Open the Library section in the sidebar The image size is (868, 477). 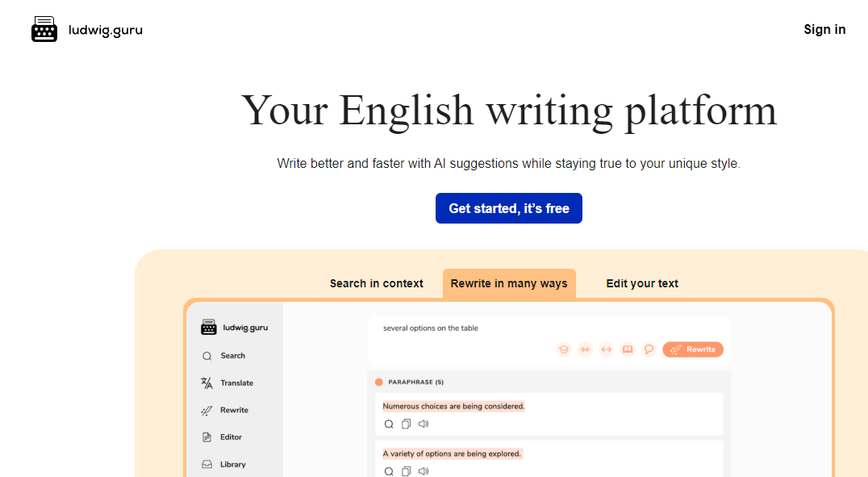point(232,463)
